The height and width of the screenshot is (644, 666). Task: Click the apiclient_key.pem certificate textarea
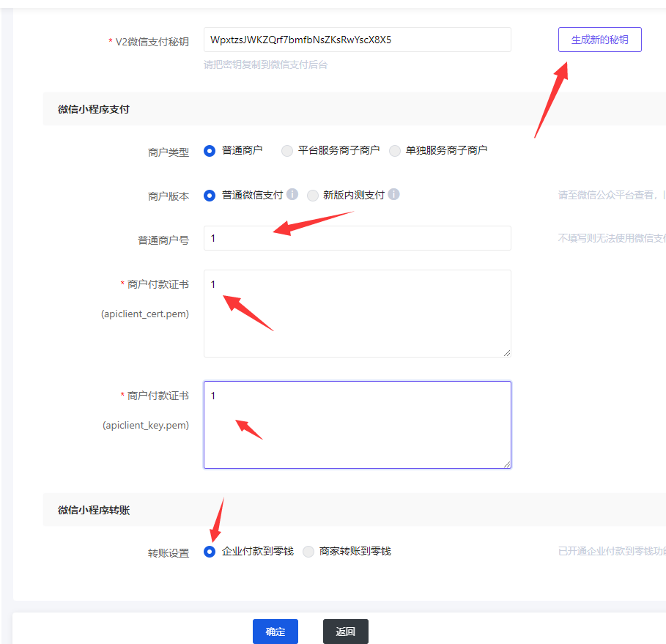[x=357, y=425]
